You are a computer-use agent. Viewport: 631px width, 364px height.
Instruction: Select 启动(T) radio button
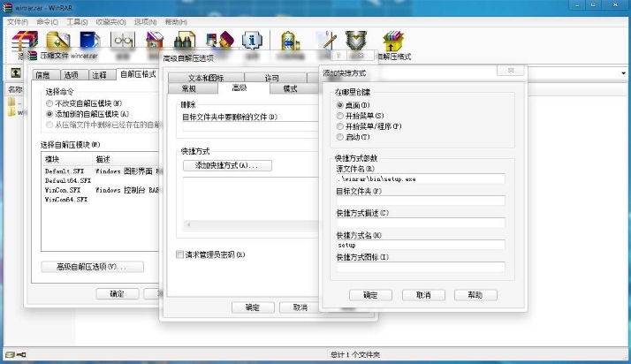(x=339, y=137)
